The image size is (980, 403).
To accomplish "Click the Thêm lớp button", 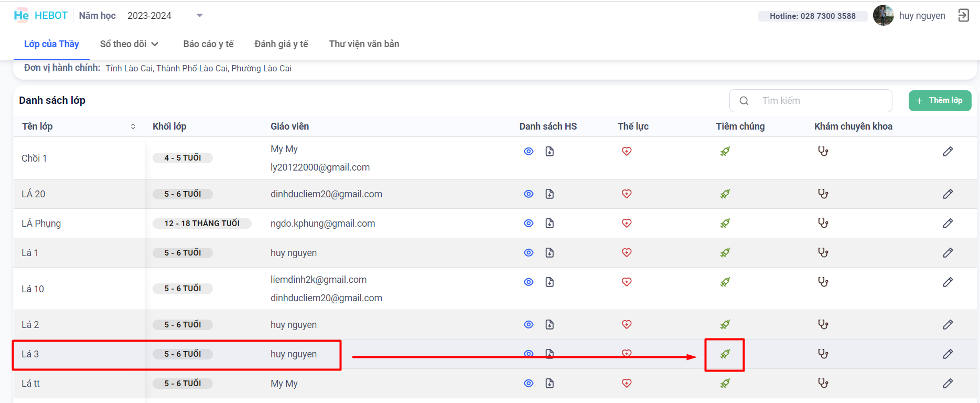I will pyautogui.click(x=939, y=101).
